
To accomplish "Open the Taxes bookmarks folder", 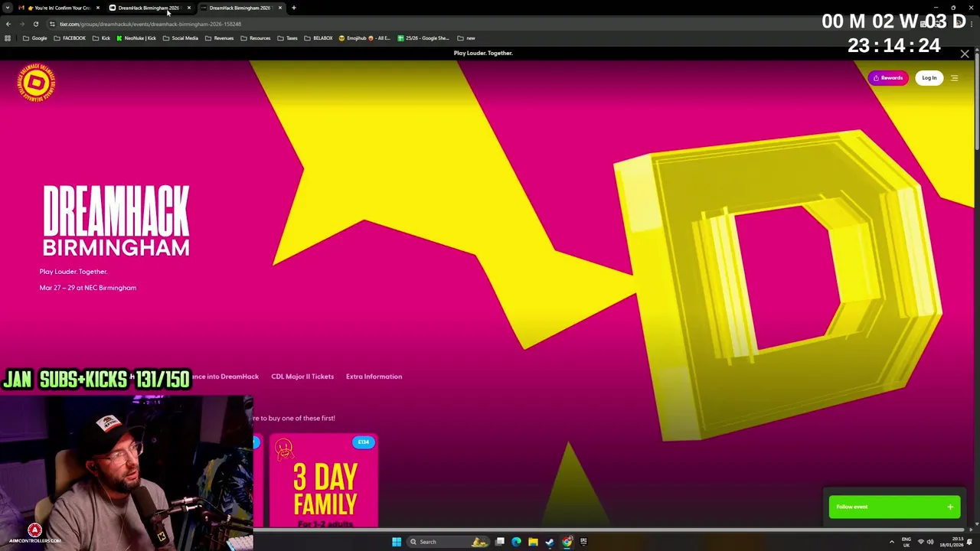I will 288,38.
